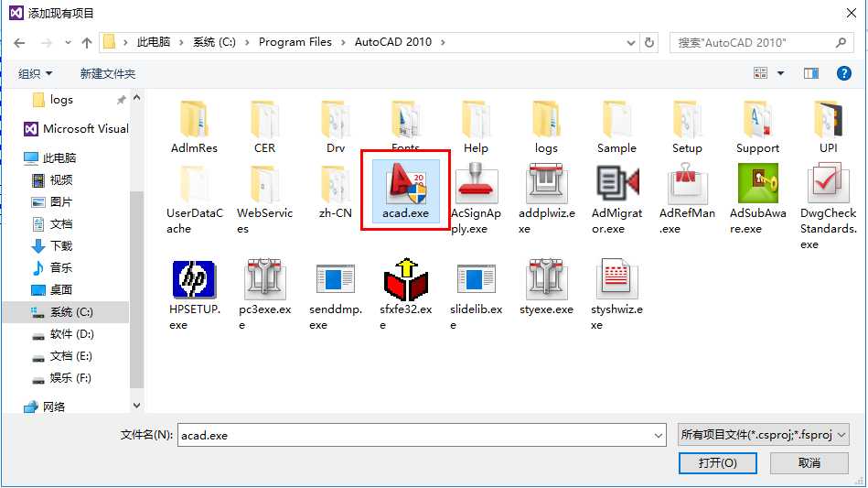Open the view options dropdown arrow
The width and height of the screenshot is (868, 488).
[x=780, y=73]
